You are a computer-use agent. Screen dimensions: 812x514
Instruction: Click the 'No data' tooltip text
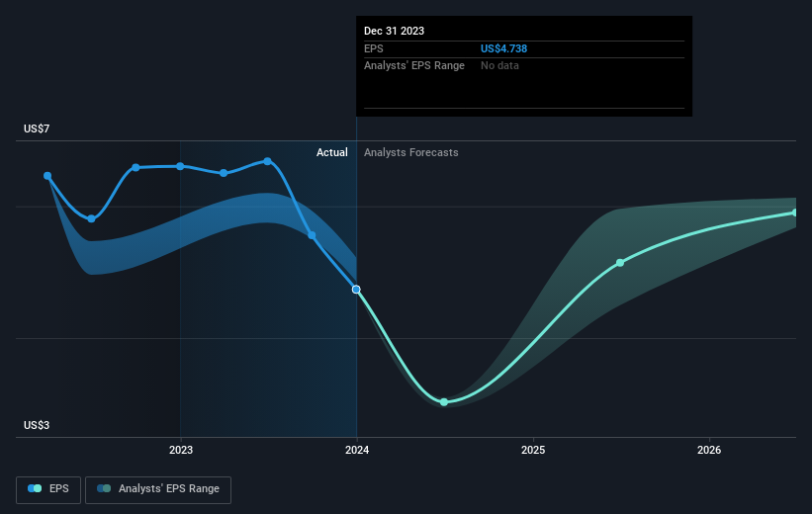pos(499,66)
